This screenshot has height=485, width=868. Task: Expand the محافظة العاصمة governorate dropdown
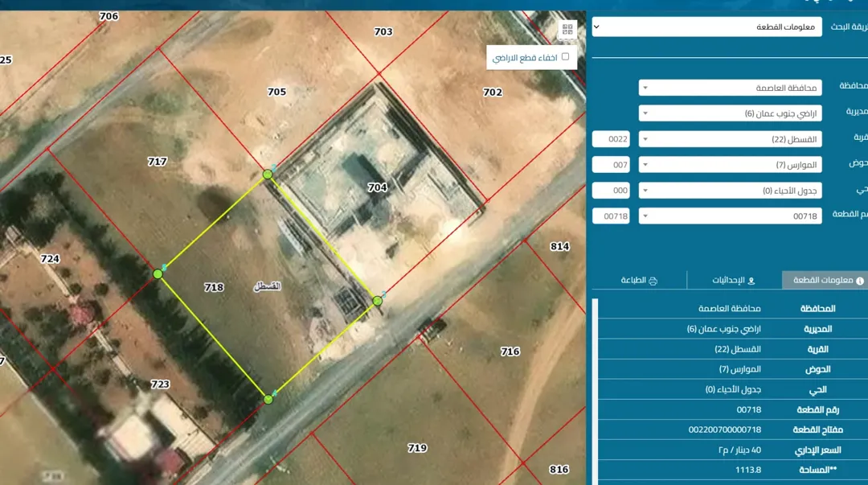point(730,88)
